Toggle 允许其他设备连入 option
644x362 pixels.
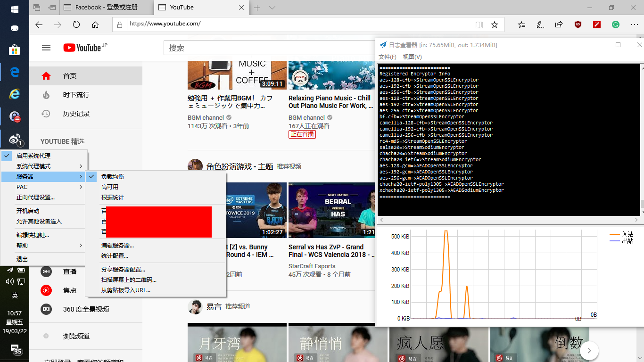[44, 222]
